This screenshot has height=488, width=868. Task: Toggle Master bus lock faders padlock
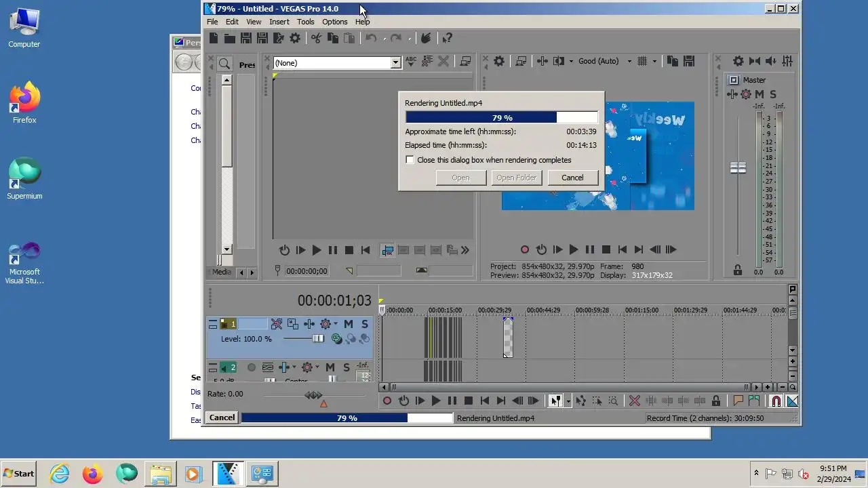(x=738, y=270)
